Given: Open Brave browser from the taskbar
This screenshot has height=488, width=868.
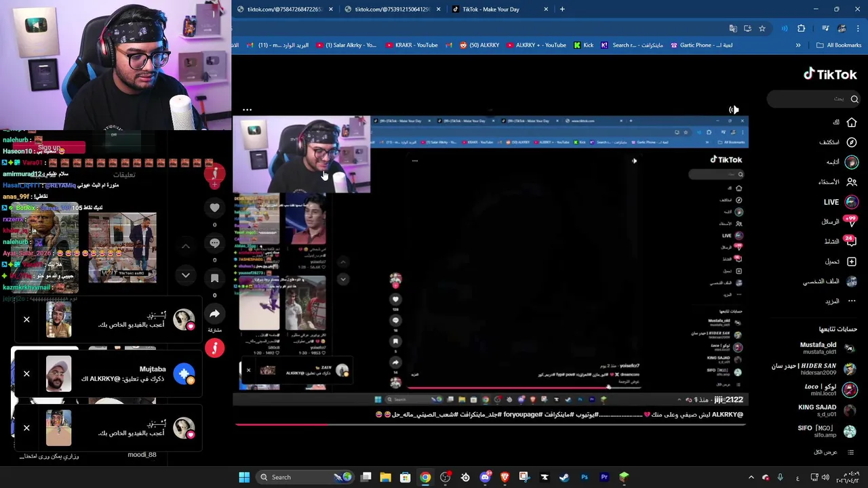Looking at the screenshot, I should tap(505, 477).
